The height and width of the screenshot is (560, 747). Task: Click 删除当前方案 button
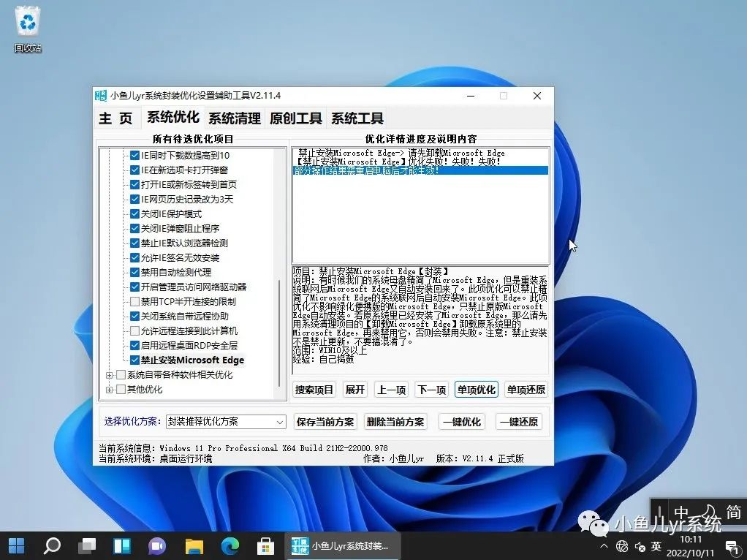click(395, 423)
